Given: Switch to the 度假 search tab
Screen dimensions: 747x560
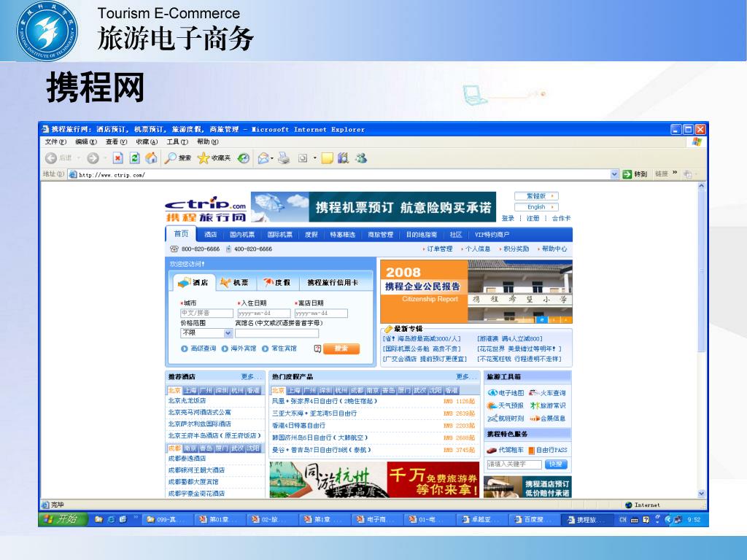Looking at the screenshot, I should pyautogui.click(x=276, y=283).
